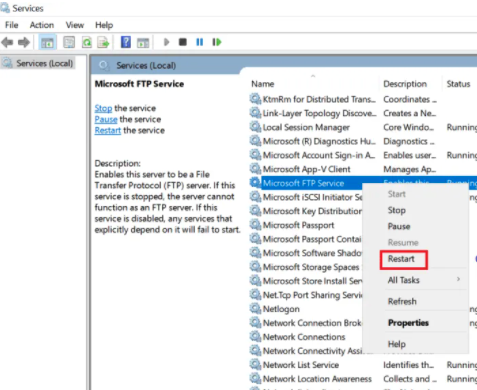The image size is (477, 390).
Task: Click the Local Session Manager gear icon
Action: point(255,127)
